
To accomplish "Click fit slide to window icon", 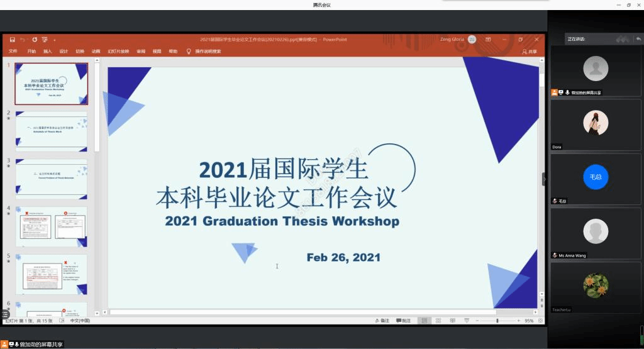I will (540, 321).
